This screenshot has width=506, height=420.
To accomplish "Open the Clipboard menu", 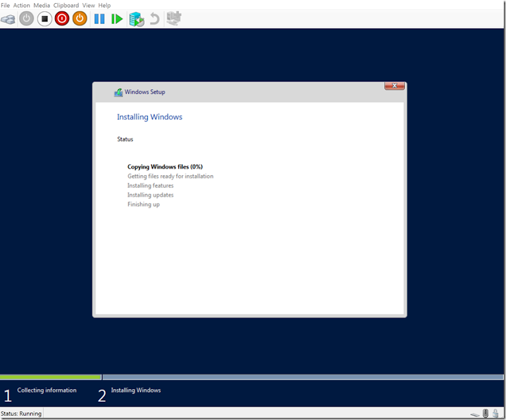I will click(66, 5).
